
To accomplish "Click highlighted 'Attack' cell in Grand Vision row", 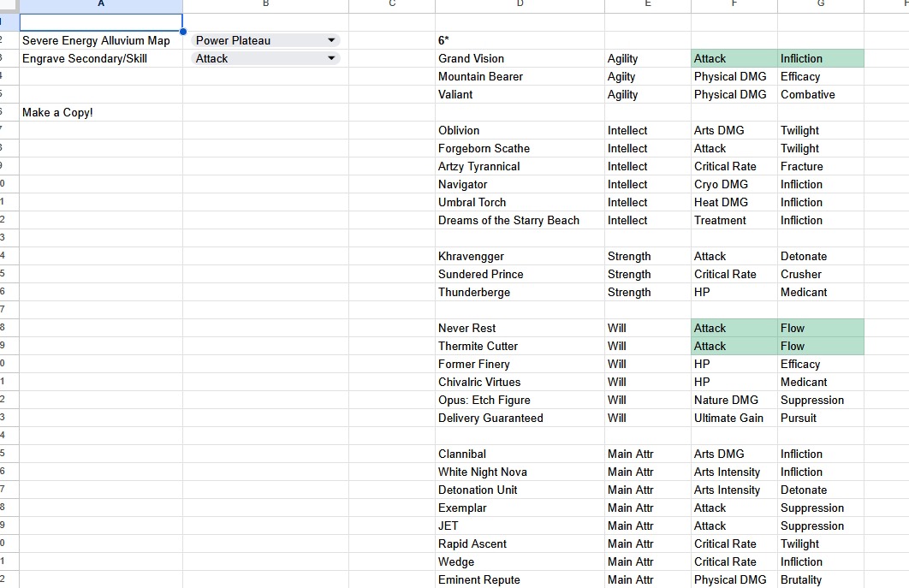I will (x=734, y=58).
